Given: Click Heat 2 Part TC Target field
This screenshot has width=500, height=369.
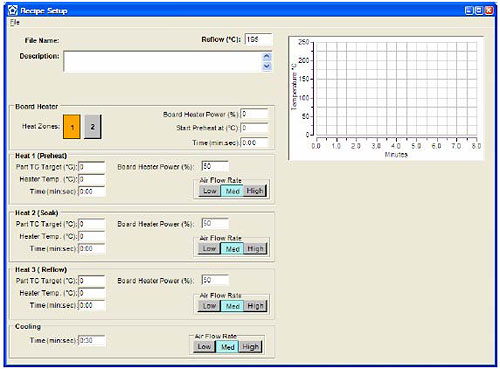Looking at the screenshot, I should pyautogui.click(x=92, y=224).
